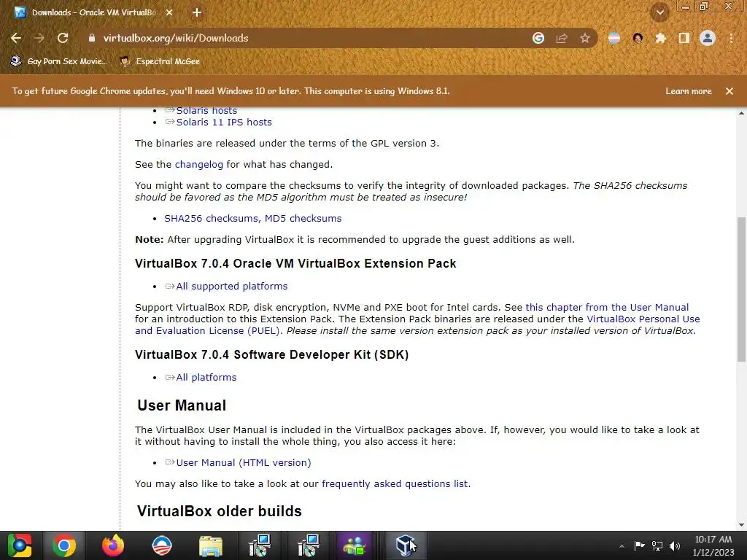This screenshot has width=747, height=560.
Task: Click the forward navigation arrow
Action: [x=39, y=38]
